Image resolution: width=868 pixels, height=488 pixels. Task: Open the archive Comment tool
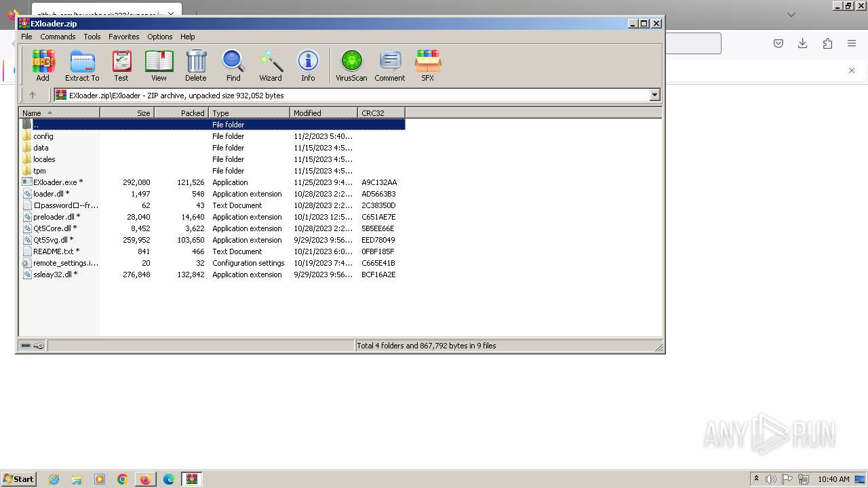390,66
